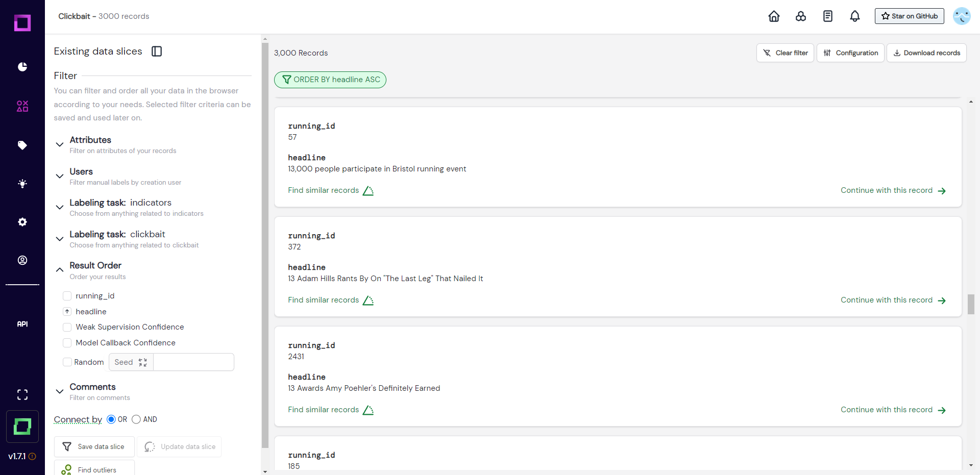Click the 'Clickbait - 3000 records' title
The width and height of the screenshot is (980, 475).
(104, 16)
